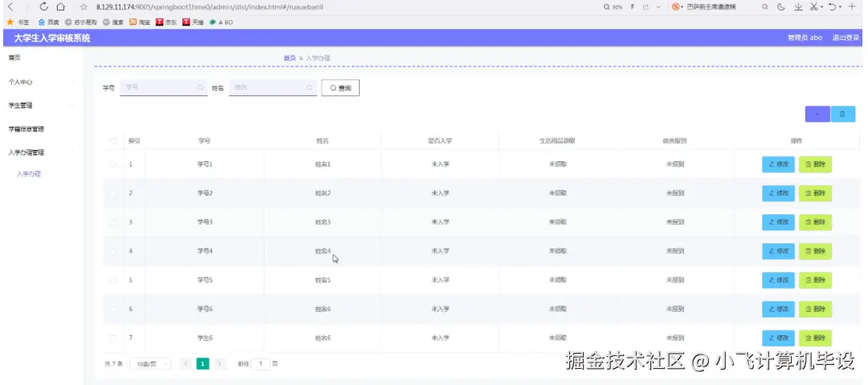The image size is (868, 385).
Task: Click the blue batch delete trash button
Action: tap(843, 114)
